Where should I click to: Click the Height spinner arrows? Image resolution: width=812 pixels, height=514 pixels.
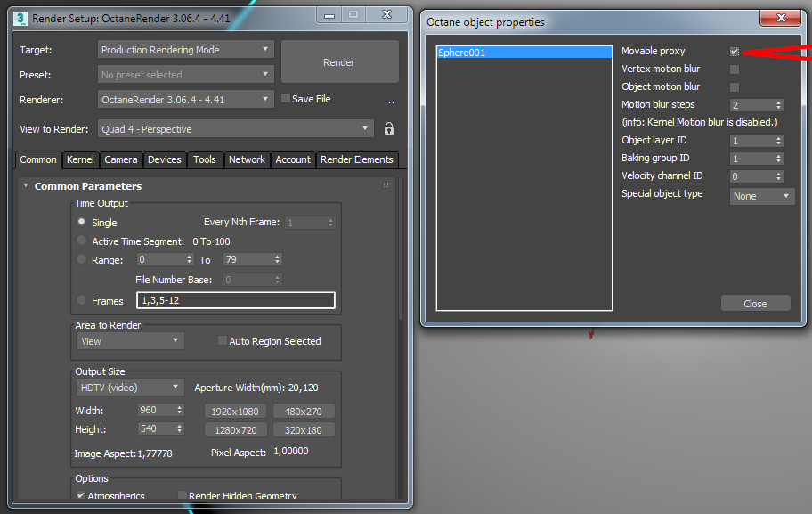click(180, 428)
